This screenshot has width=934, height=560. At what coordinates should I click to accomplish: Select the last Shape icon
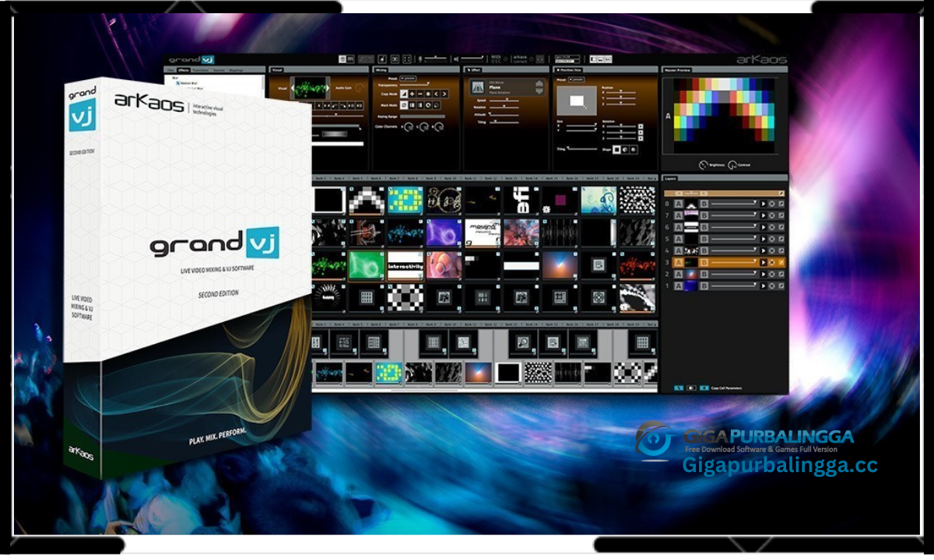(633, 149)
